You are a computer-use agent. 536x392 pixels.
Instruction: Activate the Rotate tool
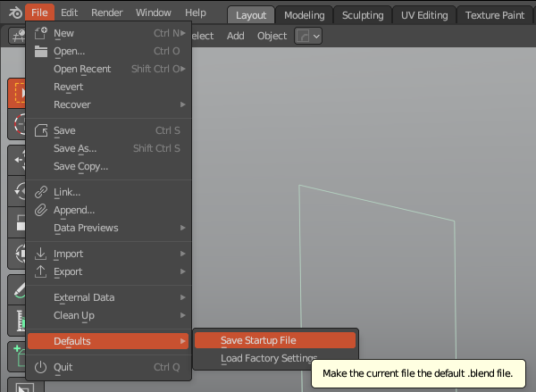[17, 191]
